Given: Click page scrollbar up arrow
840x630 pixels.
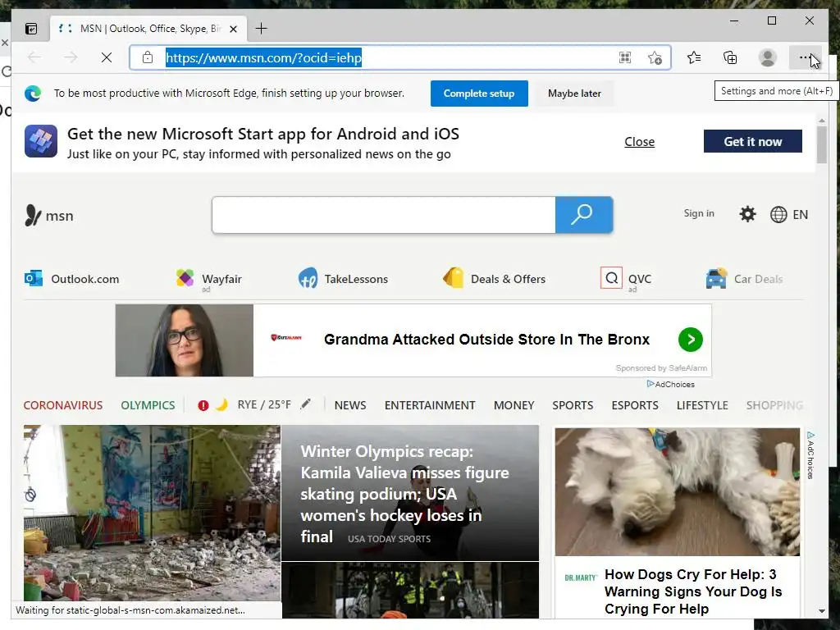Looking at the screenshot, I should [x=822, y=121].
